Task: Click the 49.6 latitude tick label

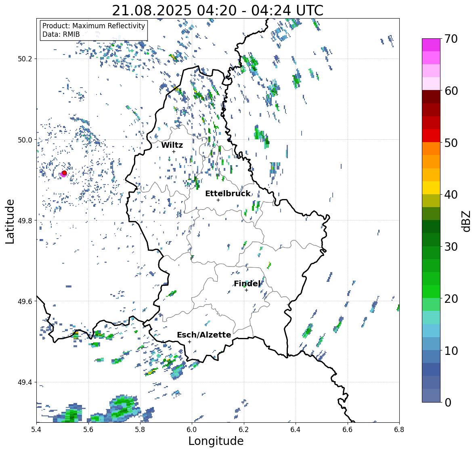Action: [x=25, y=301]
